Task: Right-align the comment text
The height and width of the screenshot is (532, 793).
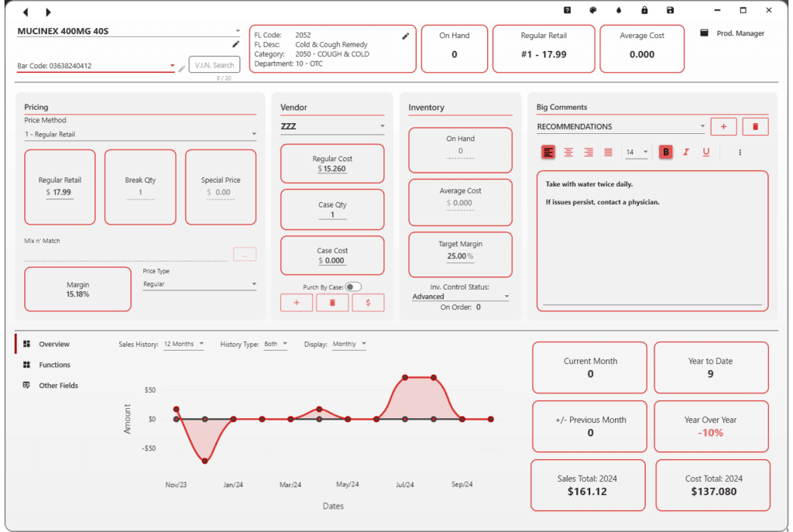Action: coord(589,153)
